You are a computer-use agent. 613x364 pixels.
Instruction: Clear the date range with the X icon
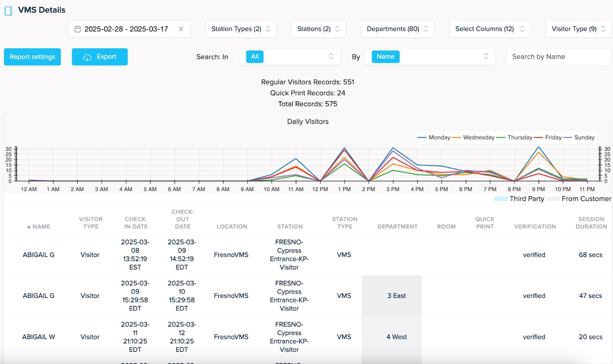(x=181, y=29)
